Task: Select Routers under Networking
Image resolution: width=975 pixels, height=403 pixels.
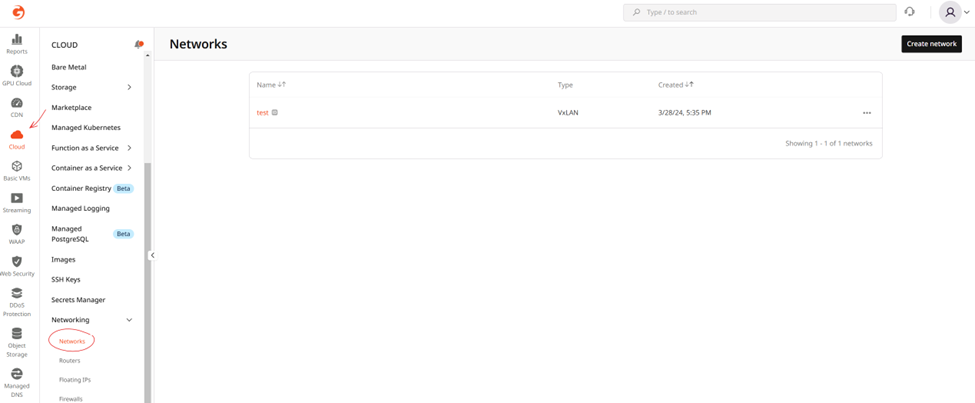Action: 70,361
